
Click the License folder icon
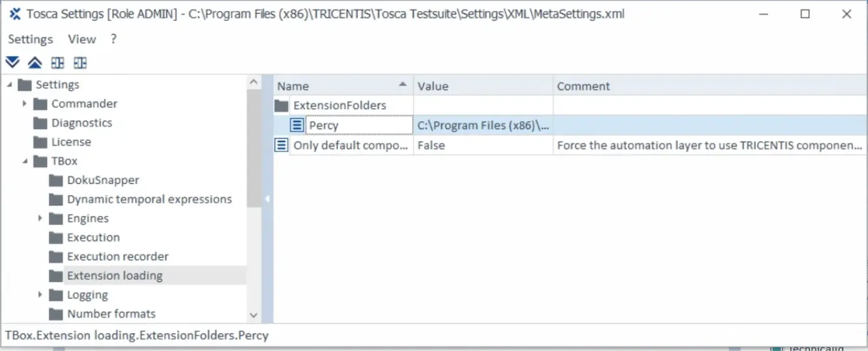[x=40, y=142]
